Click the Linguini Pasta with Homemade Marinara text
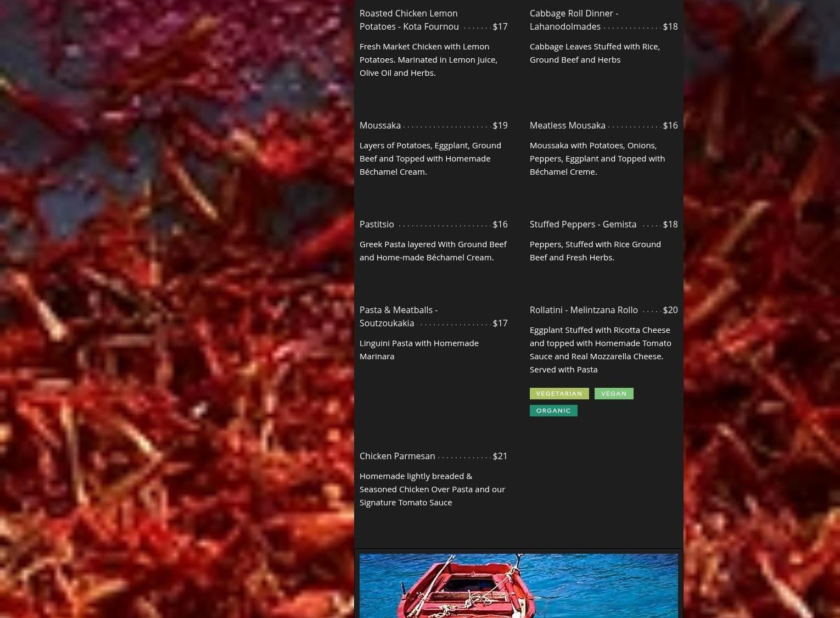 (x=419, y=349)
